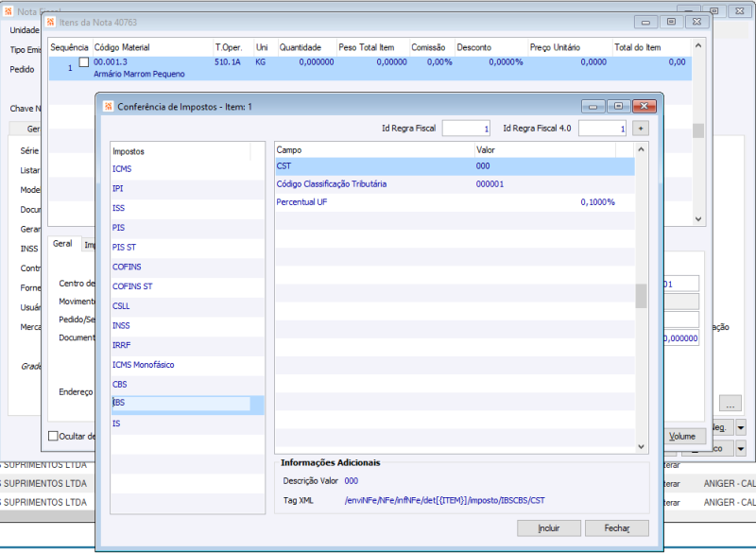Maximize the Conferência de Impostos dialog
Screen dimensions: 756x553
pyautogui.click(x=619, y=106)
